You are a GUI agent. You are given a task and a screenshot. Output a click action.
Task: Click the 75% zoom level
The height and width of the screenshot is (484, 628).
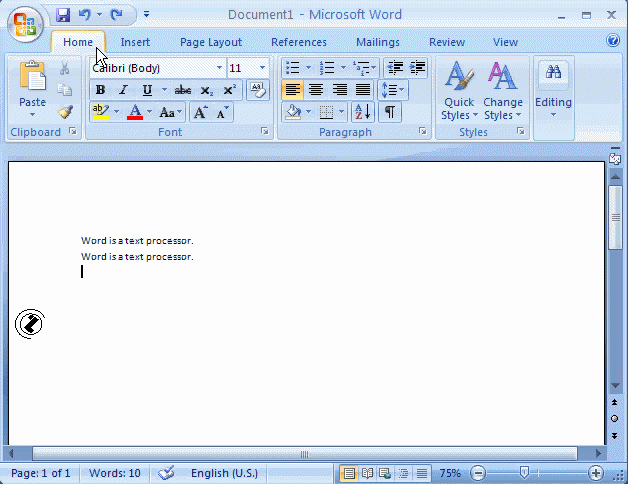[450, 473]
